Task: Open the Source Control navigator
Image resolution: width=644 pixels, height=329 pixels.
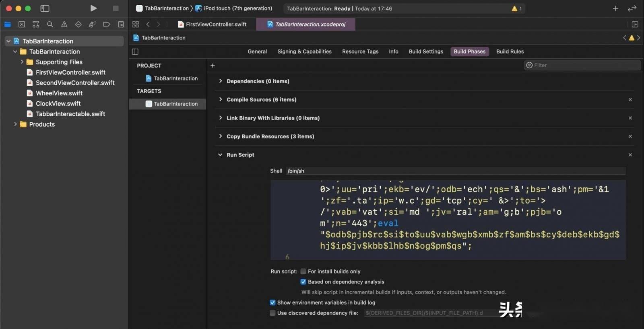Action: (22, 25)
